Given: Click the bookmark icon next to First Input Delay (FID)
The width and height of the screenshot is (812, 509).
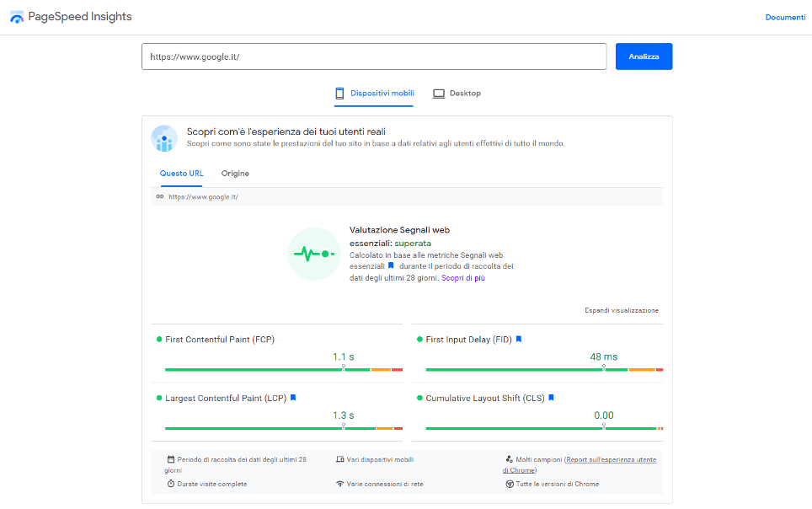Looking at the screenshot, I should 518,339.
